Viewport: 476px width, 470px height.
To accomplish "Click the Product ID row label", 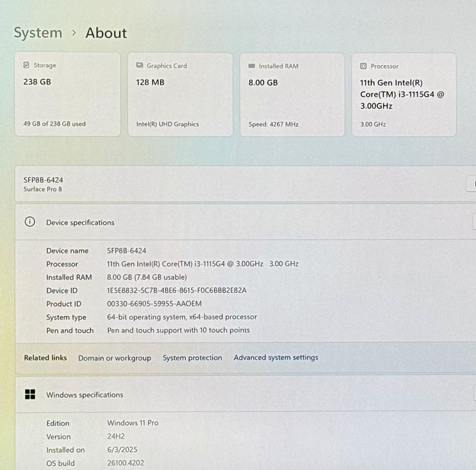I will (64, 304).
